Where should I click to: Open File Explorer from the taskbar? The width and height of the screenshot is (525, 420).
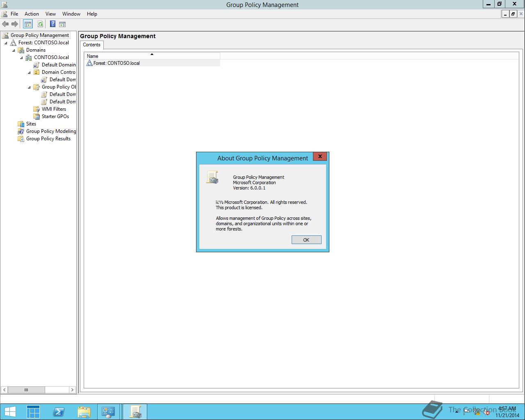(84, 412)
